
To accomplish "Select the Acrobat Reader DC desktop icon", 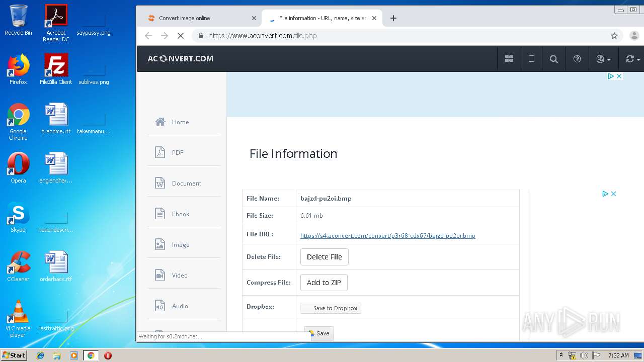I will point(56,23).
